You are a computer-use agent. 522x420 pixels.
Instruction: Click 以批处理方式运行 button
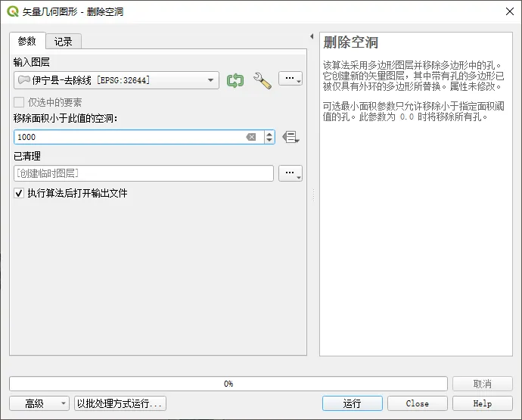tap(120, 403)
